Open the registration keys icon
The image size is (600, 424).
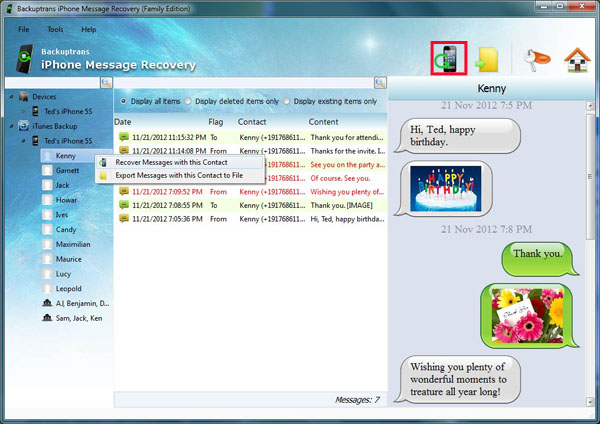point(536,60)
